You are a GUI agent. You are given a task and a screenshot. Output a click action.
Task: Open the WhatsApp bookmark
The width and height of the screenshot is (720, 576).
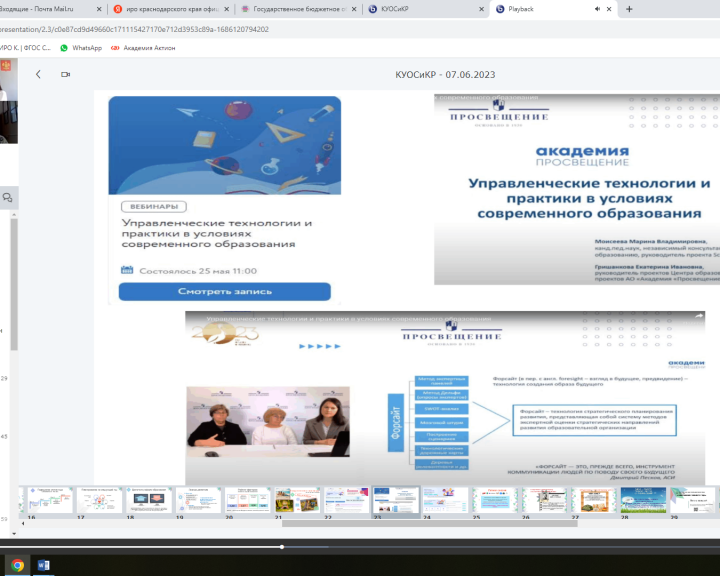pos(81,47)
